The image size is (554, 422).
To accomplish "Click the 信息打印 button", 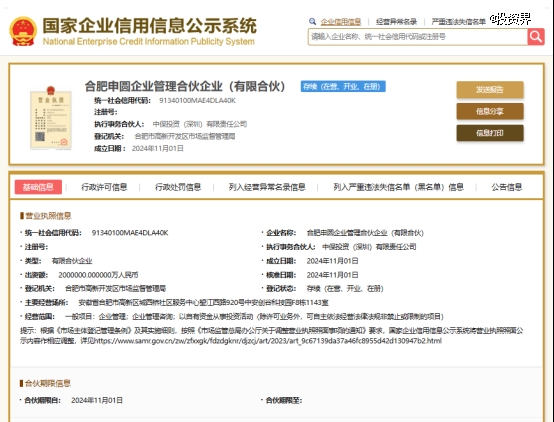I will point(490,133).
